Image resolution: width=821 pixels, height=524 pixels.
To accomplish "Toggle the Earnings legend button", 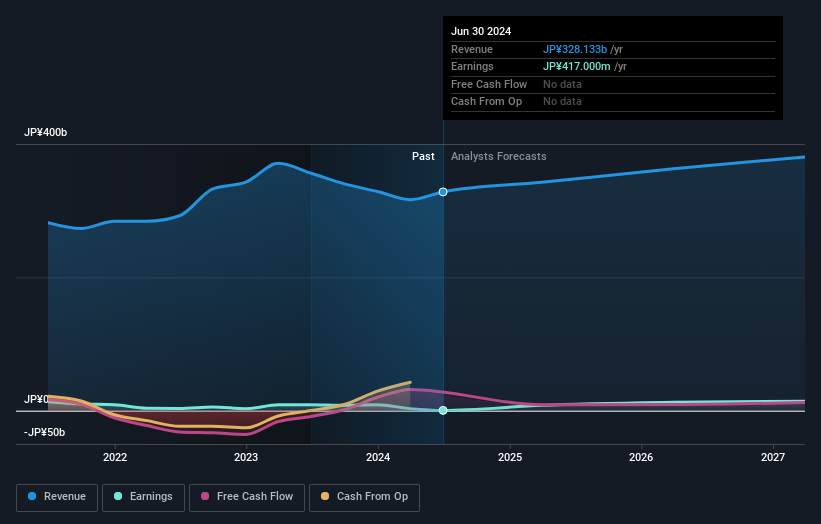I will (143, 497).
